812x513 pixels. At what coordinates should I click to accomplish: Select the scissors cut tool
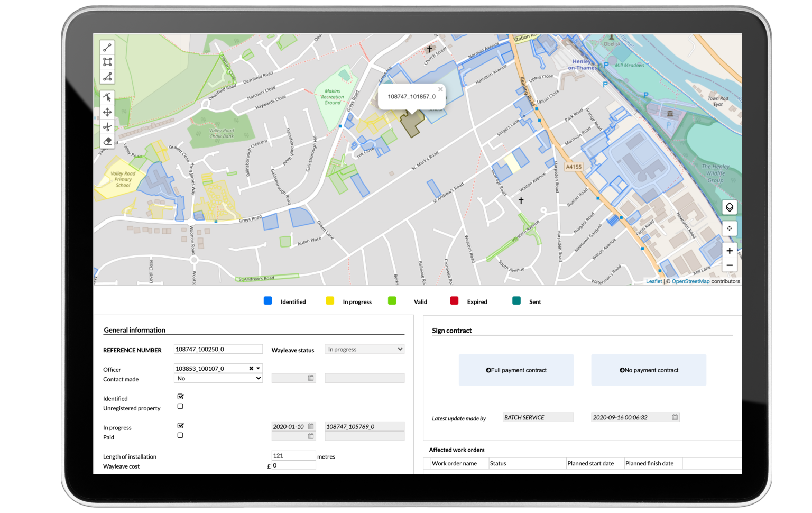pyautogui.click(x=107, y=127)
